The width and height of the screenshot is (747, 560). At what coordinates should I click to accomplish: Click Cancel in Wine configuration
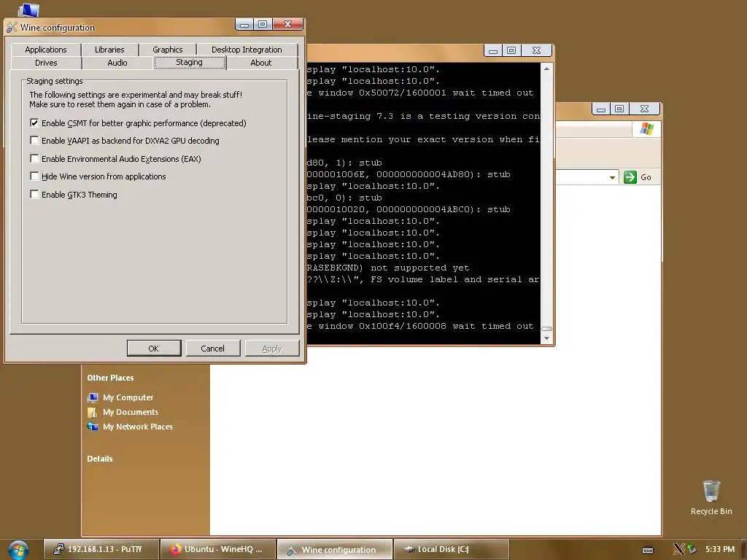pos(212,348)
